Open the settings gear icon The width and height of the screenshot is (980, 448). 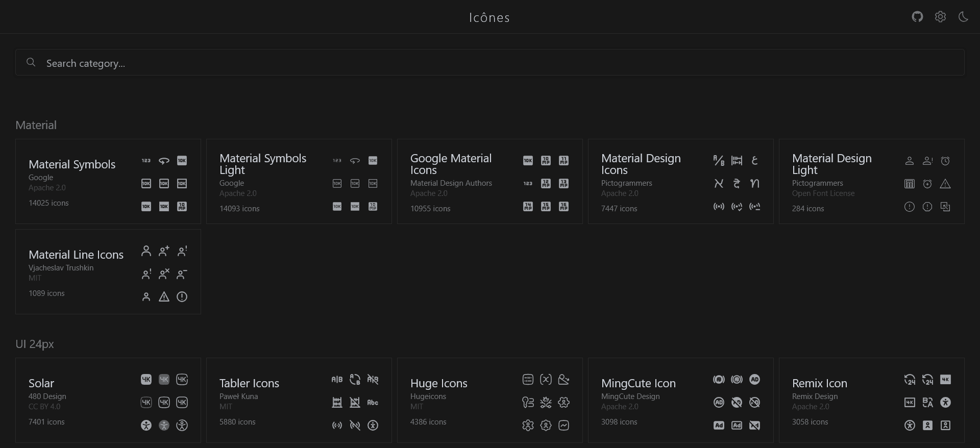tap(940, 17)
